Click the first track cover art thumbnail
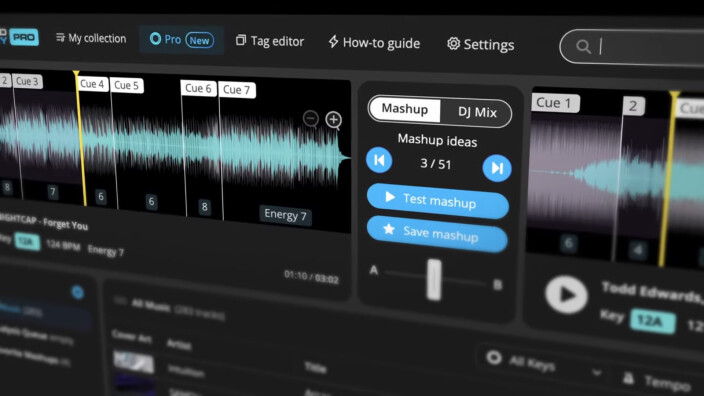Image resolution: width=704 pixels, height=396 pixels. coord(133,362)
